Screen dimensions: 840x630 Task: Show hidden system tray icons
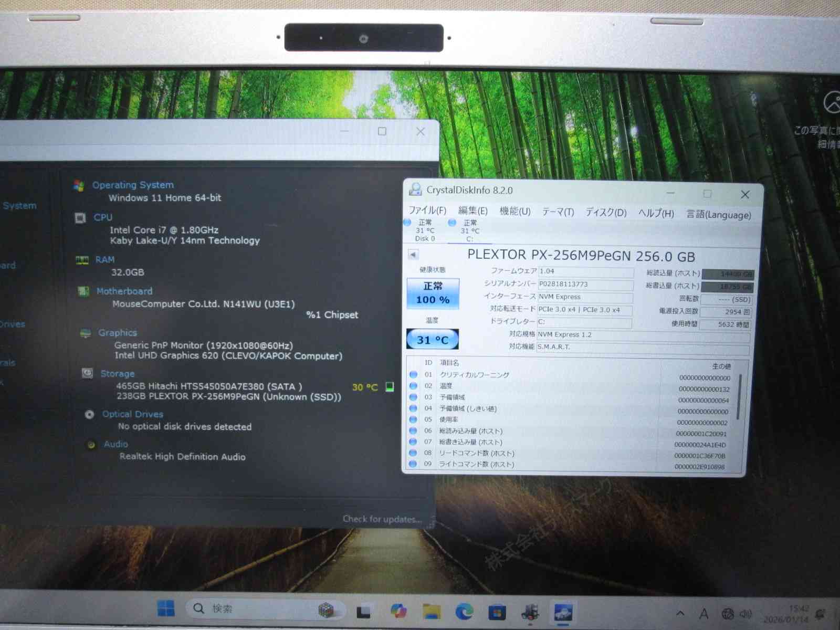click(680, 613)
